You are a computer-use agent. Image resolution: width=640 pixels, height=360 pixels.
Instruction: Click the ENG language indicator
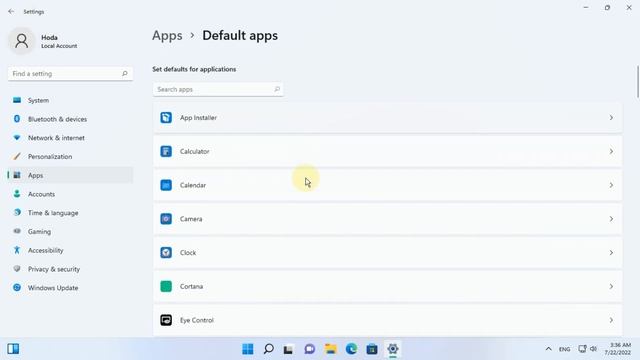pos(564,349)
